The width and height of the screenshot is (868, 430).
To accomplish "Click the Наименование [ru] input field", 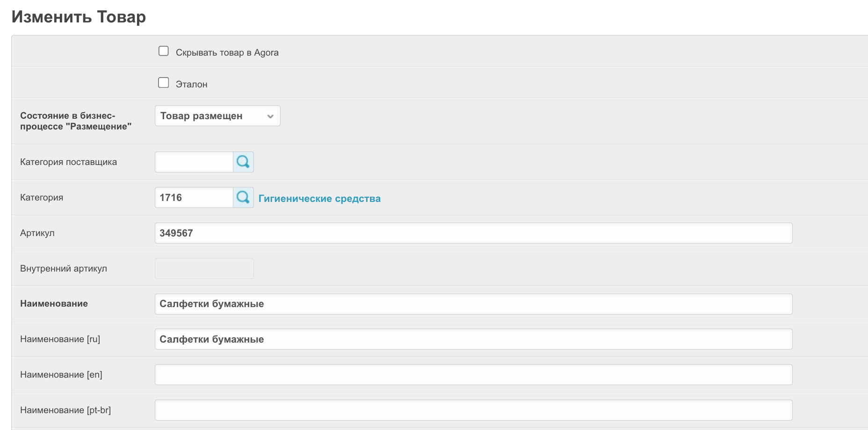I will click(473, 339).
